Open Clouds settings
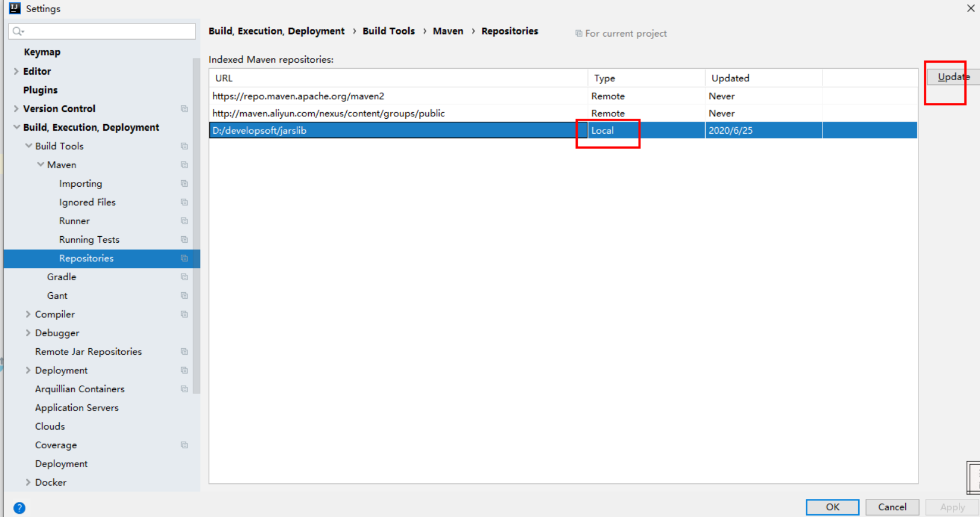 [50, 427]
